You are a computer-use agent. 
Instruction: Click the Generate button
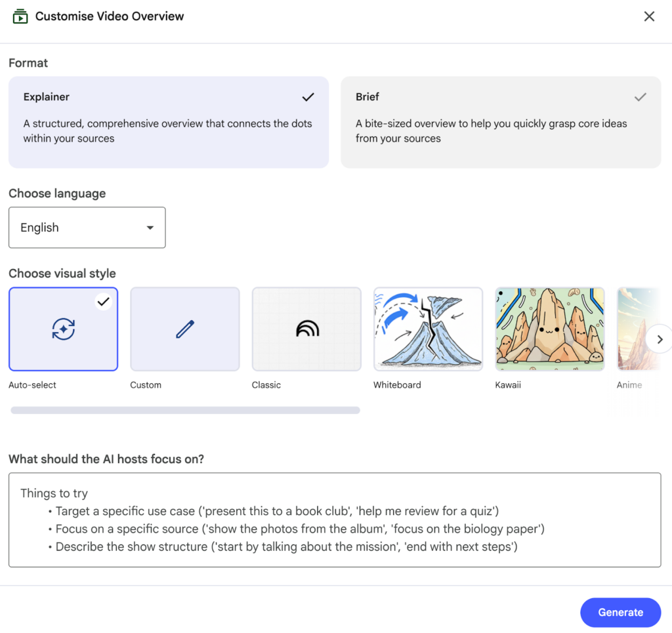point(620,612)
